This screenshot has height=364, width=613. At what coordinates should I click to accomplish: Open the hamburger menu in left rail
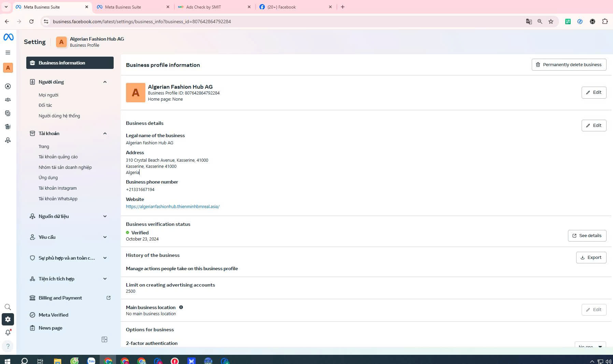(8, 53)
